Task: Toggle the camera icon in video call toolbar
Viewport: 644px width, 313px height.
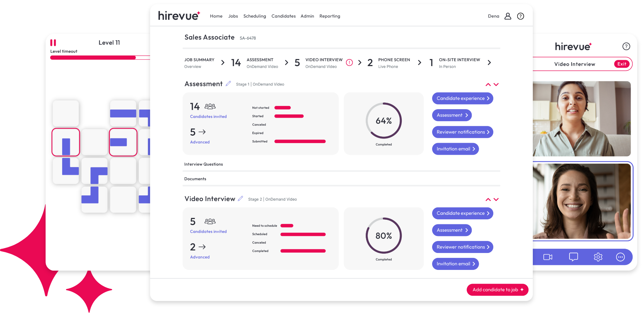Action: tap(548, 257)
